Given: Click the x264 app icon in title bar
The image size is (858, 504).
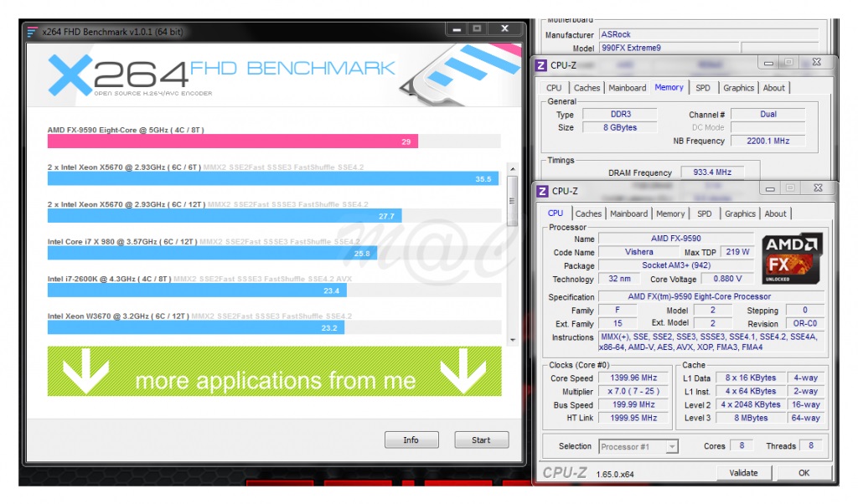Looking at the screenshot, I should (x=32, y=32).
